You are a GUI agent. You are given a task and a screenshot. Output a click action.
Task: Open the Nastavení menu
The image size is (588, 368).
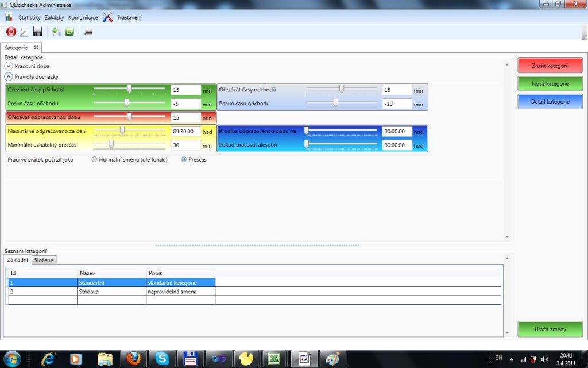pyautogui.click(x=130, y=17)
